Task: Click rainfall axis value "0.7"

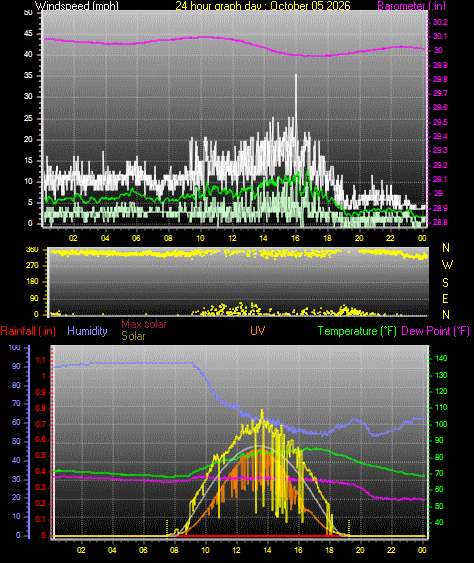Action: coord(41,424)
